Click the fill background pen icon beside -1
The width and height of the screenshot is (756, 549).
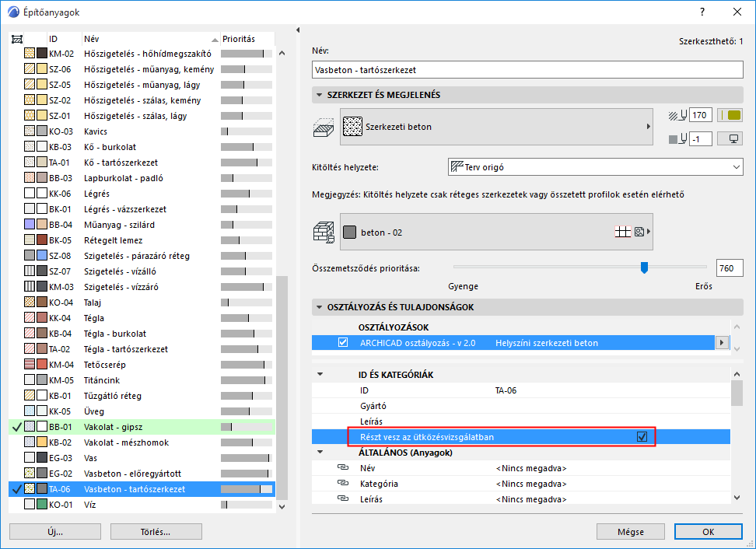point(678,139)
